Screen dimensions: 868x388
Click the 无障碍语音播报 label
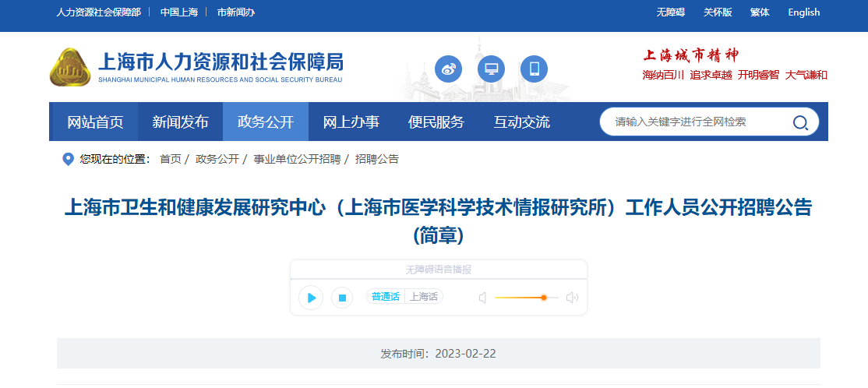[439, 270]
